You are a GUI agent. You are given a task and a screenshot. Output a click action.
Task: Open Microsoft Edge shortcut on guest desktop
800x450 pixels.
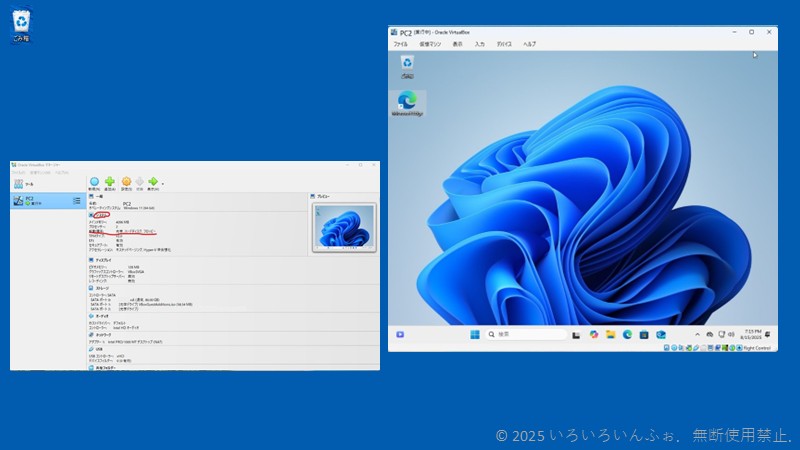[x=407, y=104]
